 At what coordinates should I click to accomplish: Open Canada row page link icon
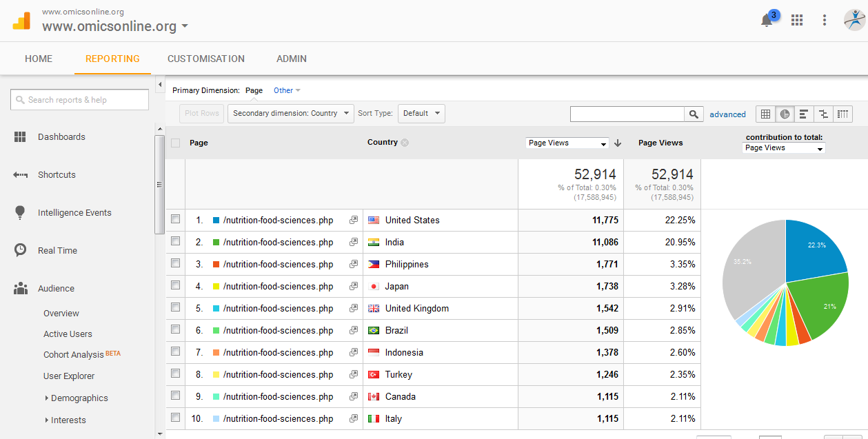354,397
